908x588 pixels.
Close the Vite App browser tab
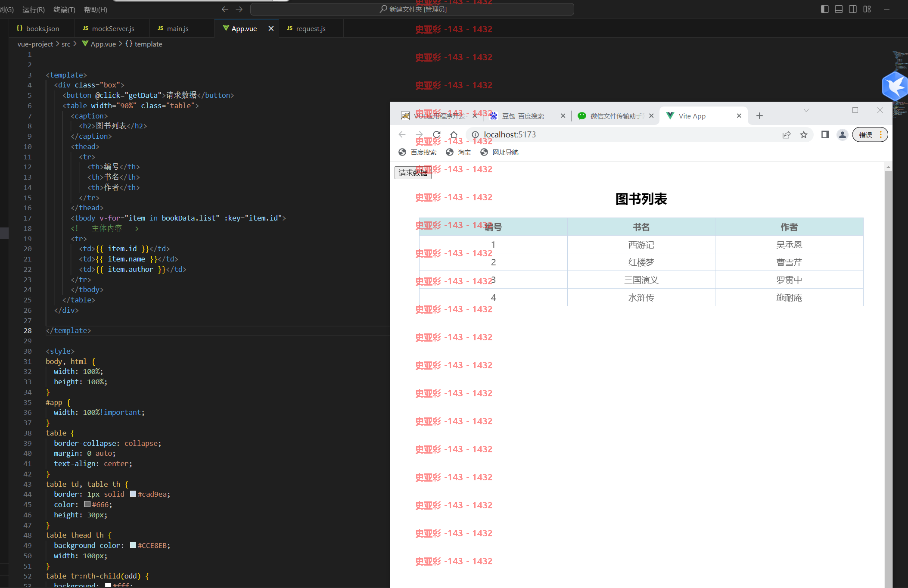(x=739, y=116)
